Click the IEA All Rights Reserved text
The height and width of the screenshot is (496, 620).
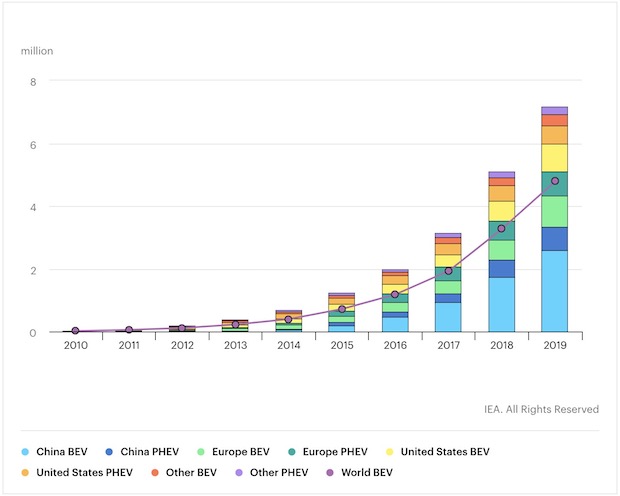(x=541, y=409)
